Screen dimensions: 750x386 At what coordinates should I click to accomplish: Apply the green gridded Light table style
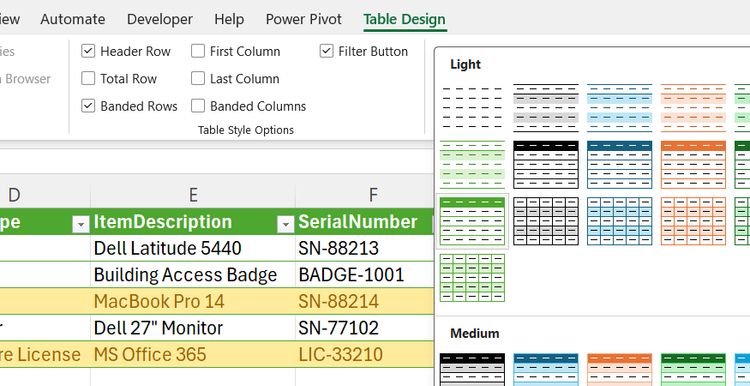tap(472, 277)
